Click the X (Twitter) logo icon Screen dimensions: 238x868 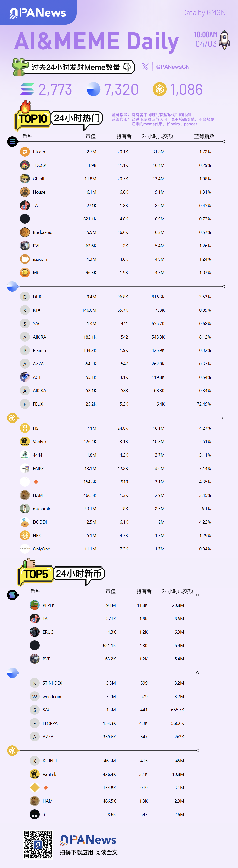click(x=145, y=67)
